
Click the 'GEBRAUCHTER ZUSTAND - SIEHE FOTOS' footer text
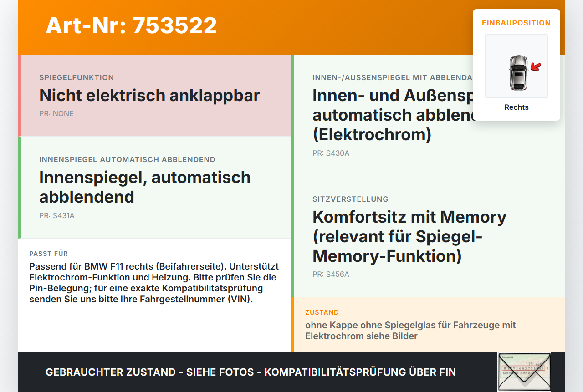pos(251,372)
